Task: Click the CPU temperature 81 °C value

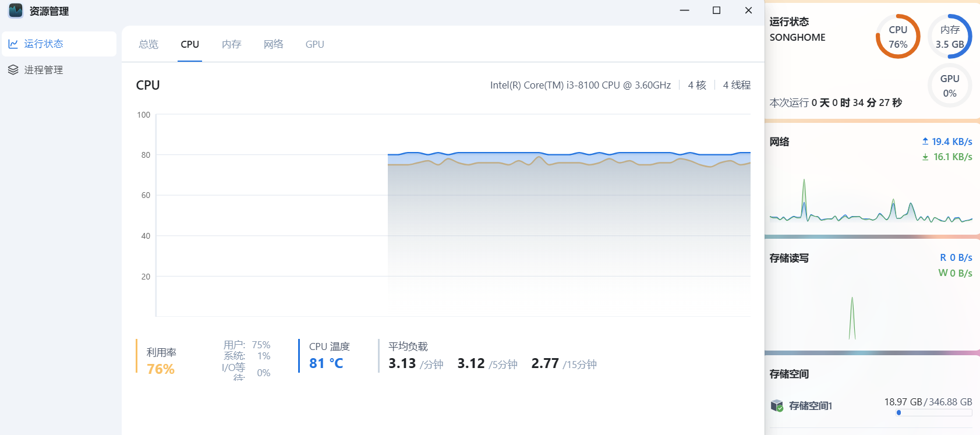Action: [326, 363]
